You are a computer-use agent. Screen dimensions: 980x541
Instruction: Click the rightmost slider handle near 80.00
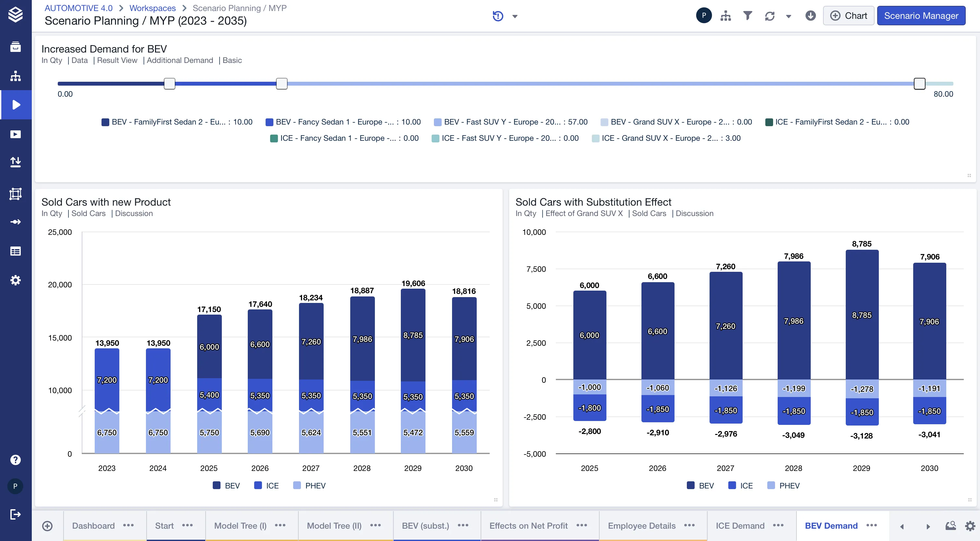coord(919,83)
